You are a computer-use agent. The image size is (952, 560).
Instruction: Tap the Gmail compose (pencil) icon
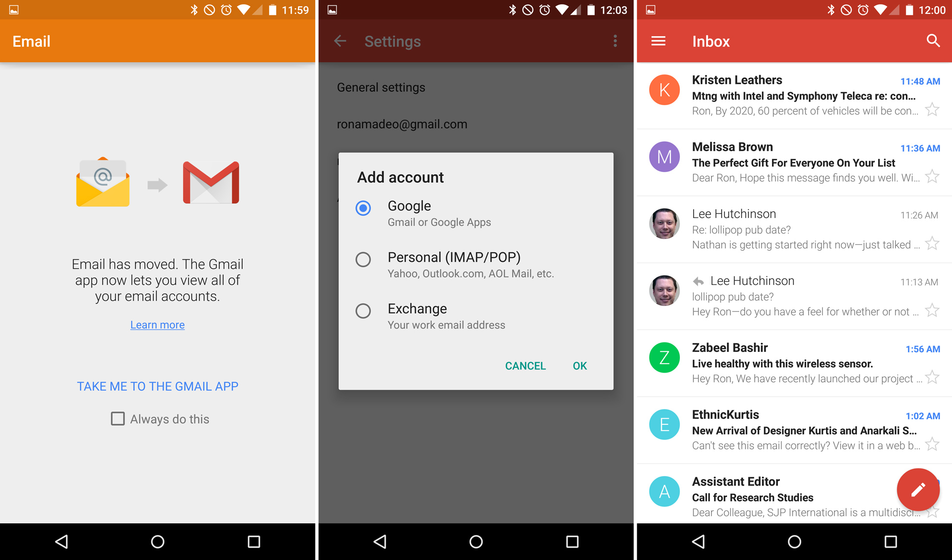[x=916, y=489]
